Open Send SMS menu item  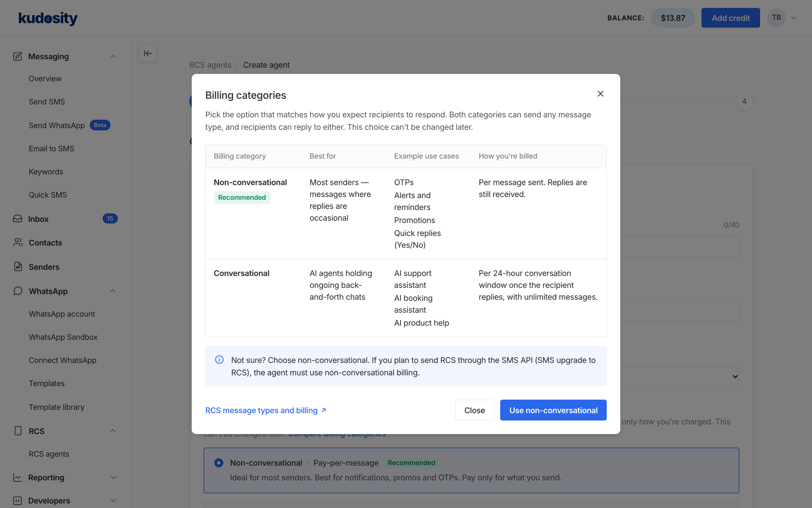(47, 102)
